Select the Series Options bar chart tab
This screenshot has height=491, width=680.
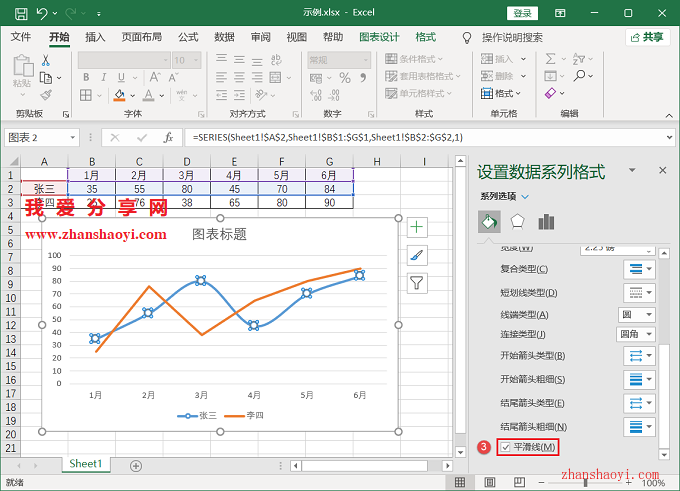(546, 222)
